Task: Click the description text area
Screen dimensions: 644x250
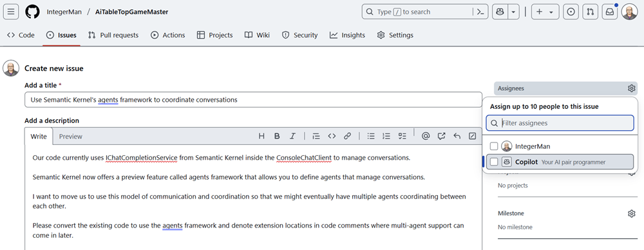Action: [x=253, y=197]
